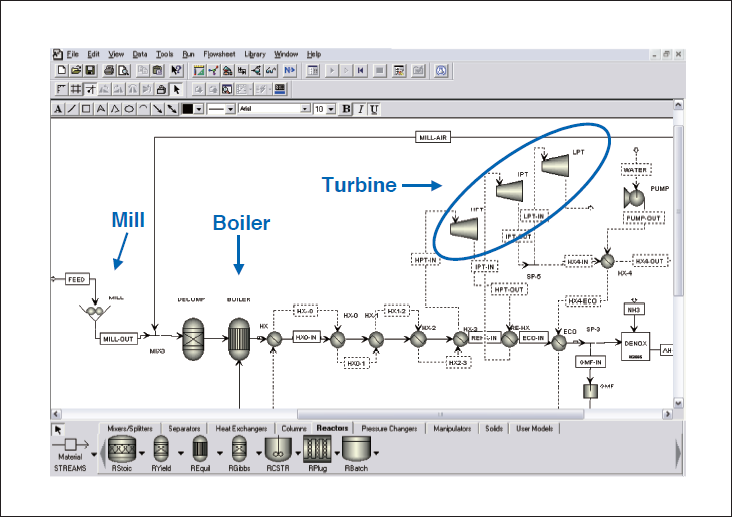Pick the RGibbs reactor block
This screenshot has height=517, width=732.
(238, 447)
